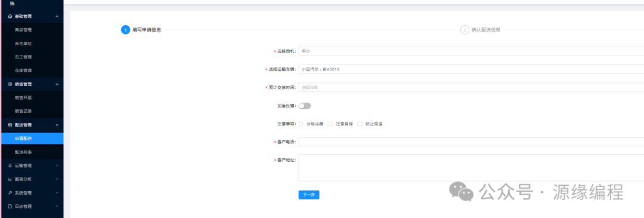
Task: Click the step 1 circle icon
Action: (125, 30)
